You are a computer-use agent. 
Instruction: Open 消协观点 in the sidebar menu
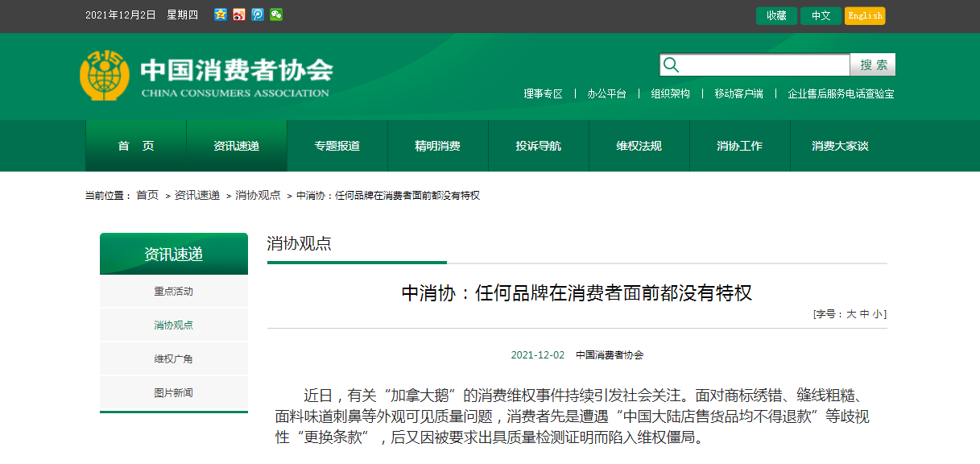[x=174, y=325]
